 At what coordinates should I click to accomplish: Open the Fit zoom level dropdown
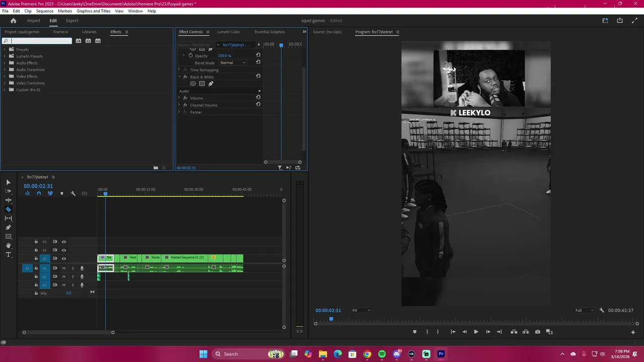click(361, 310)
